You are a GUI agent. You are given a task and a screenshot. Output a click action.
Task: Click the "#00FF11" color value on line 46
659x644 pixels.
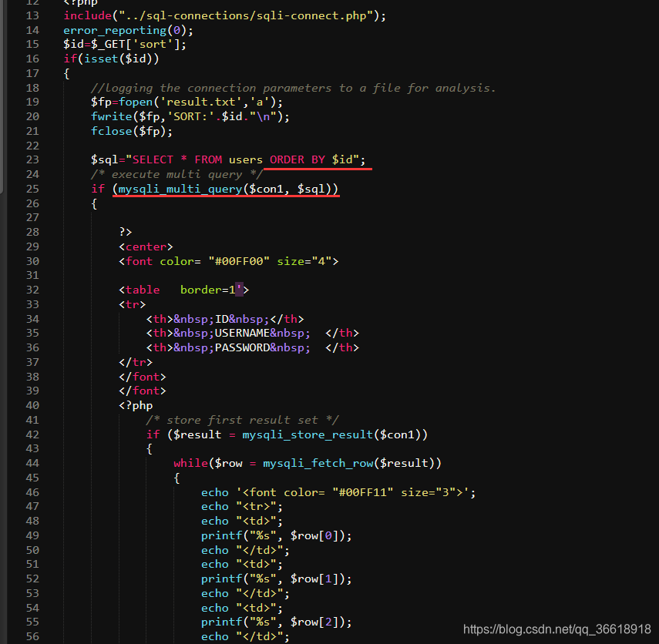click(x=363, y=492)
